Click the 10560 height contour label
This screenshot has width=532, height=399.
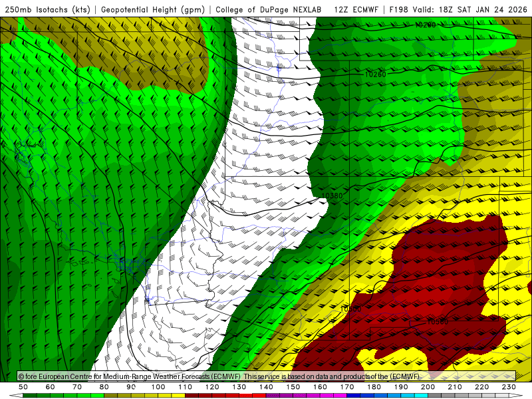pyautogui.click(x=438, y=322)
